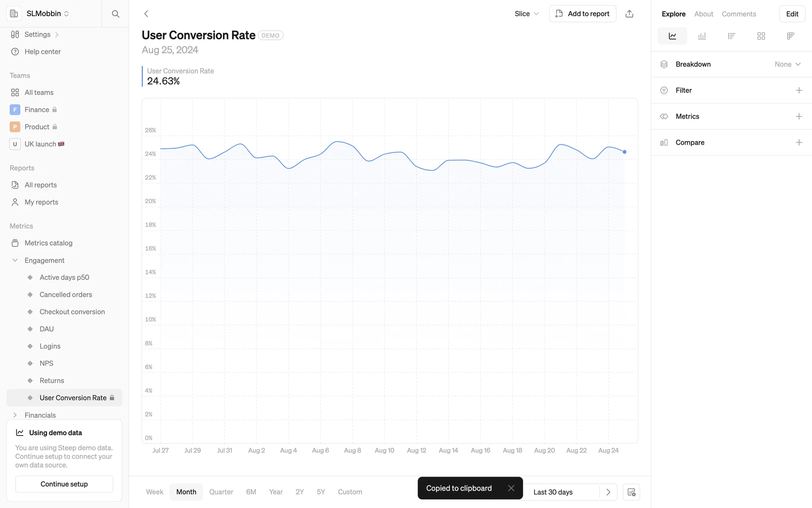Switch to the Comments tab
Viewport: 812px width, 508px height.
click(x=738, y=14)
